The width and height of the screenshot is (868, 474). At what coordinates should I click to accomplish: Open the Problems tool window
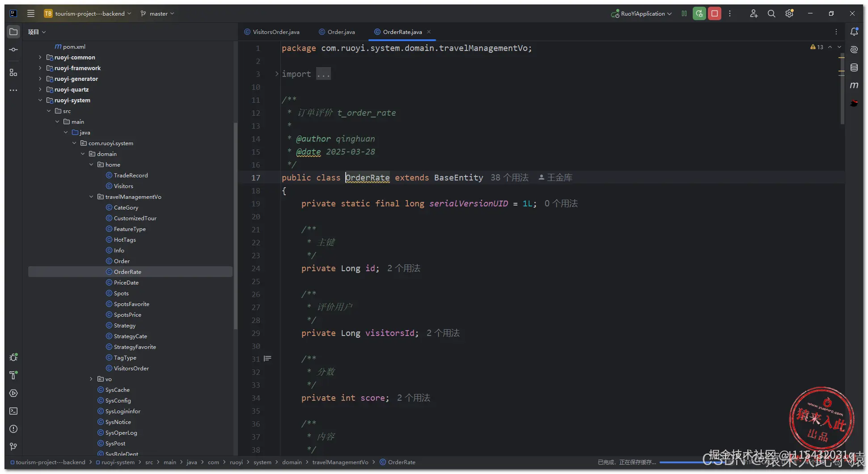[13, 429]
